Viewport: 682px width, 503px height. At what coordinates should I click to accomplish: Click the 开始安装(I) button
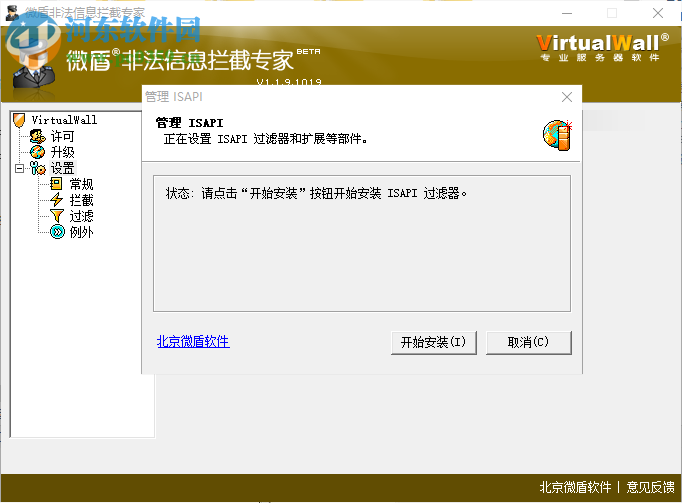tap(434, 342)
